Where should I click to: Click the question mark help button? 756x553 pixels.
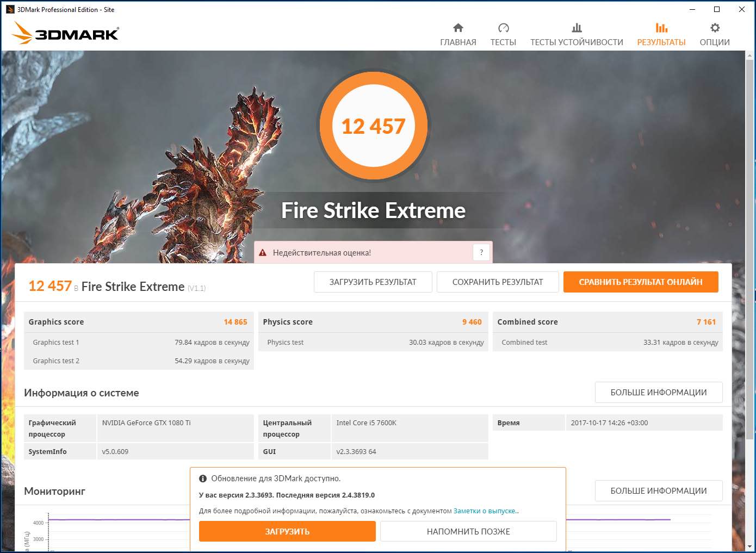click(481, 252)
